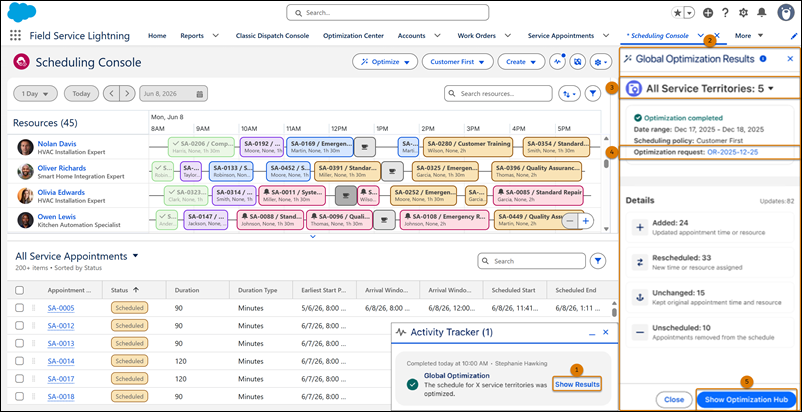Click the appointment list Search field
Screen dimensions: 802x412
coord(531,261)
